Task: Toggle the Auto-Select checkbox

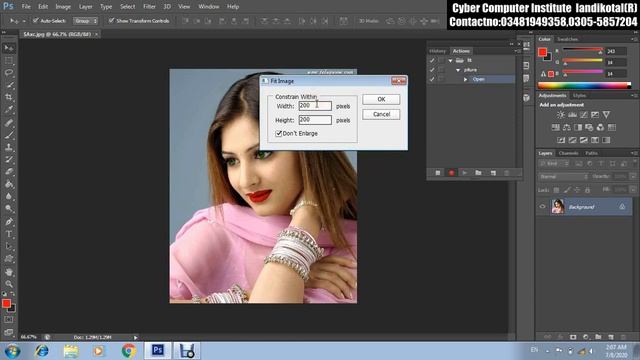Action: 36,20
